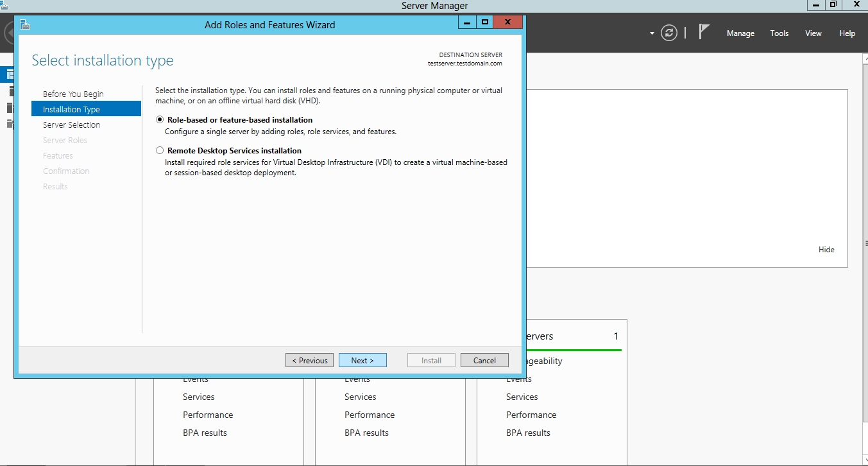Click the wizard icon in dialog title bar
868x466 pixels.
click(x=25, y=25)
